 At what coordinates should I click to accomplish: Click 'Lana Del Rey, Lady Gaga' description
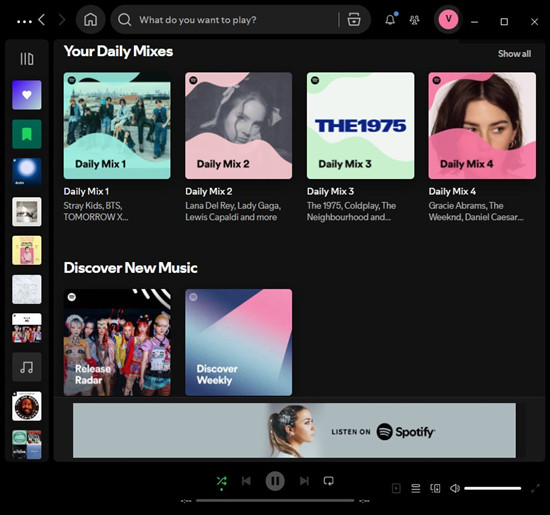233,211
